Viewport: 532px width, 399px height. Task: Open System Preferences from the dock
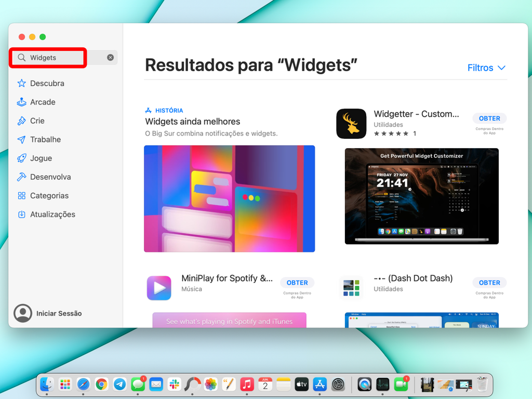pos(338,384)
